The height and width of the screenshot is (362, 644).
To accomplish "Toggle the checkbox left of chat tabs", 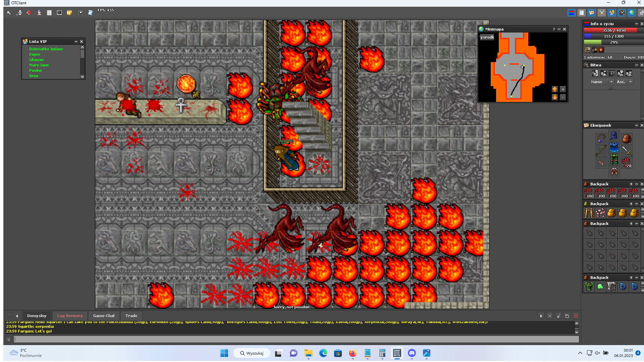I will [10, 315].
